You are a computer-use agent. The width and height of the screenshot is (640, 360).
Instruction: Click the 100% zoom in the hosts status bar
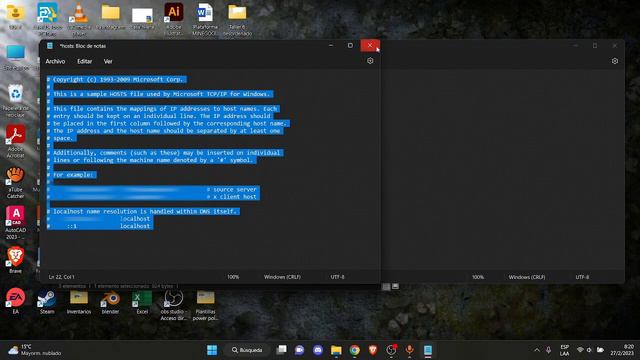[233, 277]
